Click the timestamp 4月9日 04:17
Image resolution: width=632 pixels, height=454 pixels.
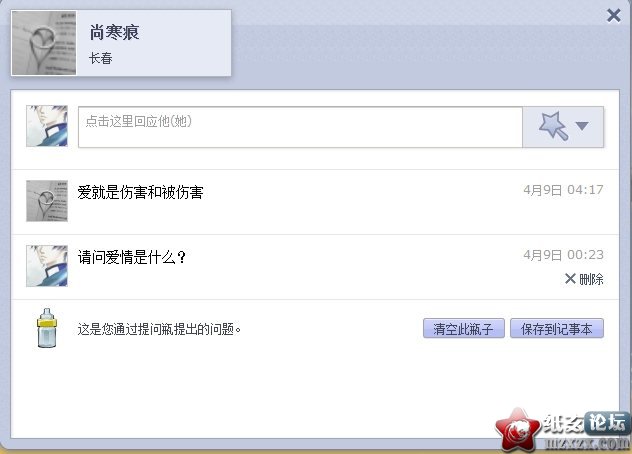click(x=563, y=190)
